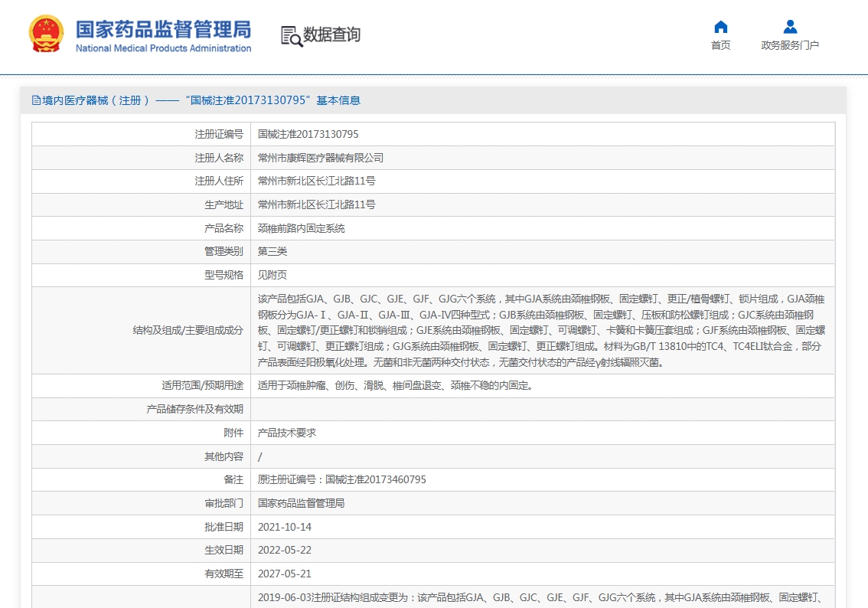Click the 产品储存条件及有效期 label

pyautogui.click(x=195, y=409)
